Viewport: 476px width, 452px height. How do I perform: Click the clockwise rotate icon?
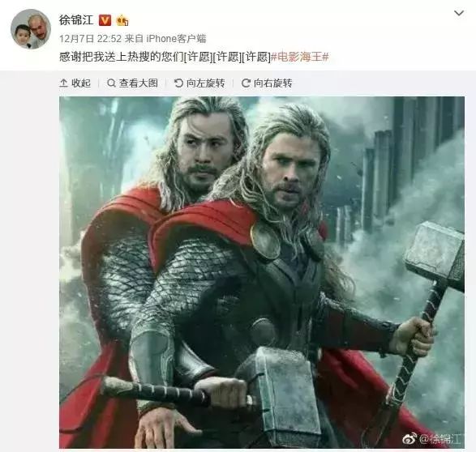[246, 83]
